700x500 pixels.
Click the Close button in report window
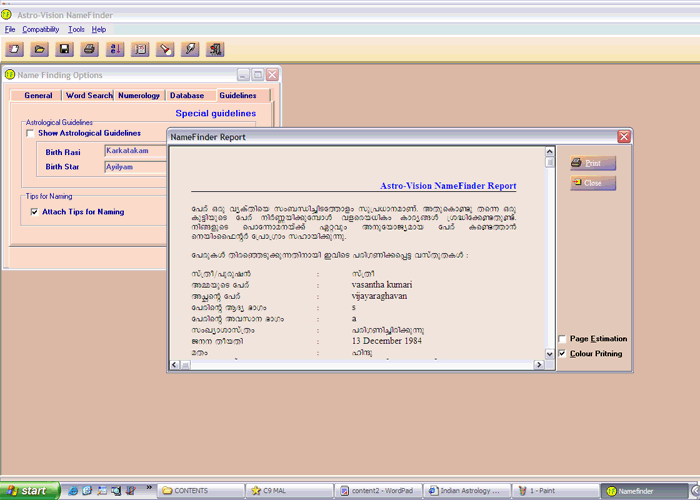pyautogui.click(x=593, y=183)
